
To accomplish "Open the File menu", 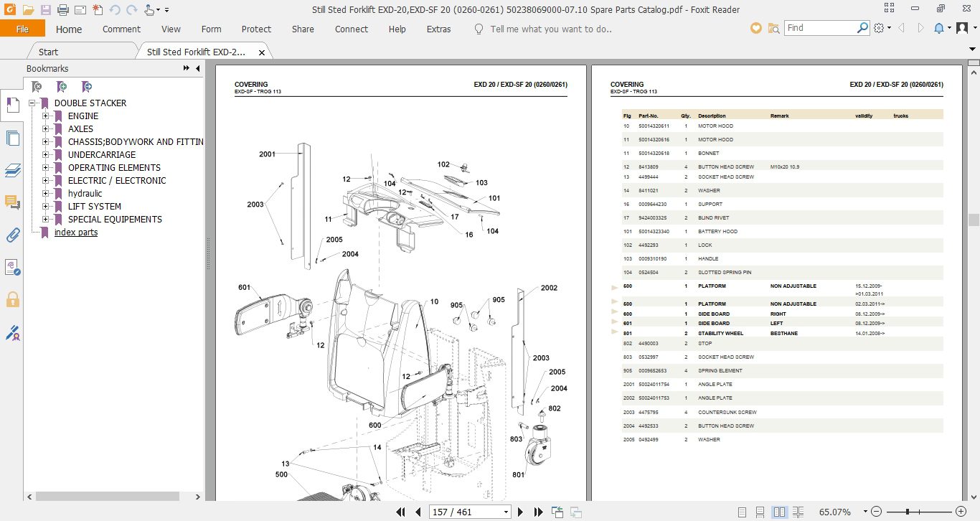I will point(22,29).
